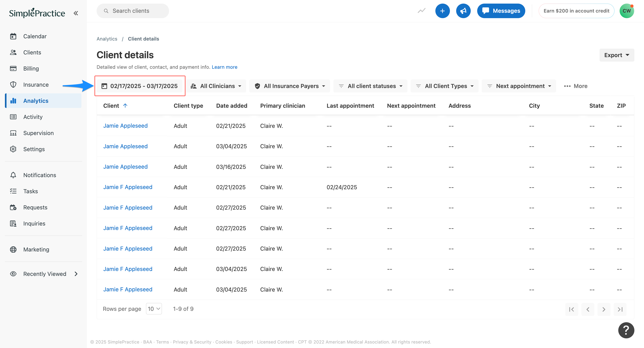
Task: Open Billing in the sidebar
Action: click(x=31, y=68)
